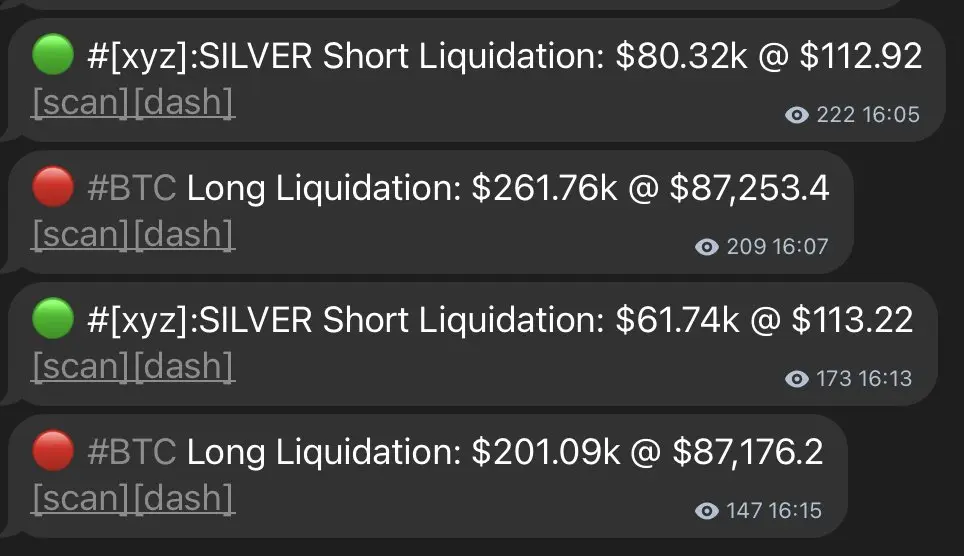Open [scan] link under the $80.32k SILVER liquidation
964x556 pixels.
82,102
